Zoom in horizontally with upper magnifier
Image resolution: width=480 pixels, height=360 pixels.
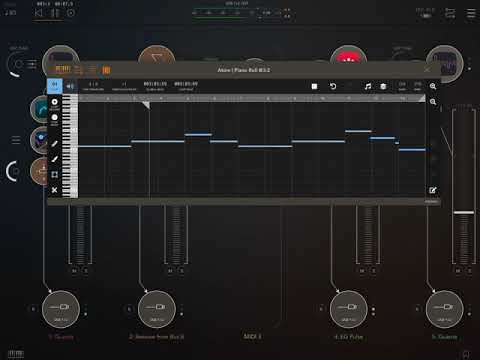coord(433,86)
